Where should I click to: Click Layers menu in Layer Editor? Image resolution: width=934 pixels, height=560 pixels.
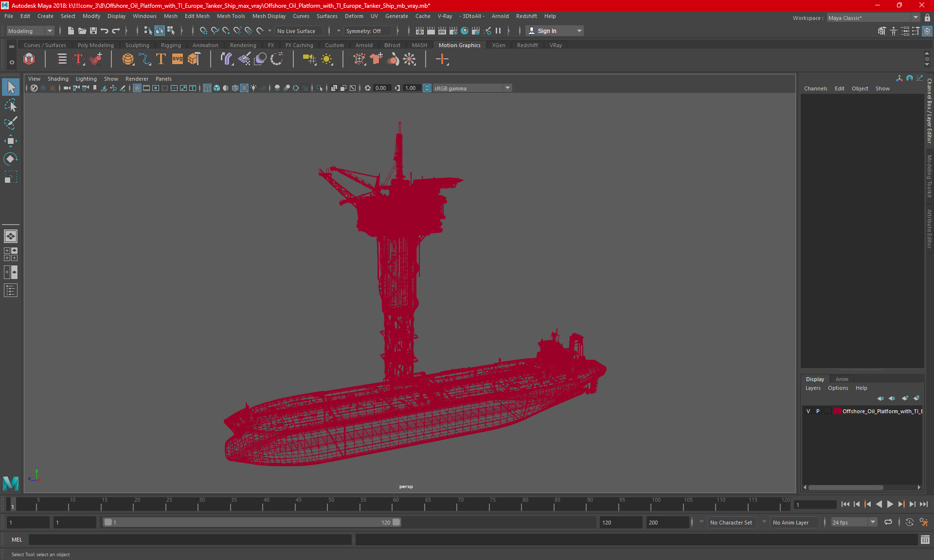click(x=813, y=388)
